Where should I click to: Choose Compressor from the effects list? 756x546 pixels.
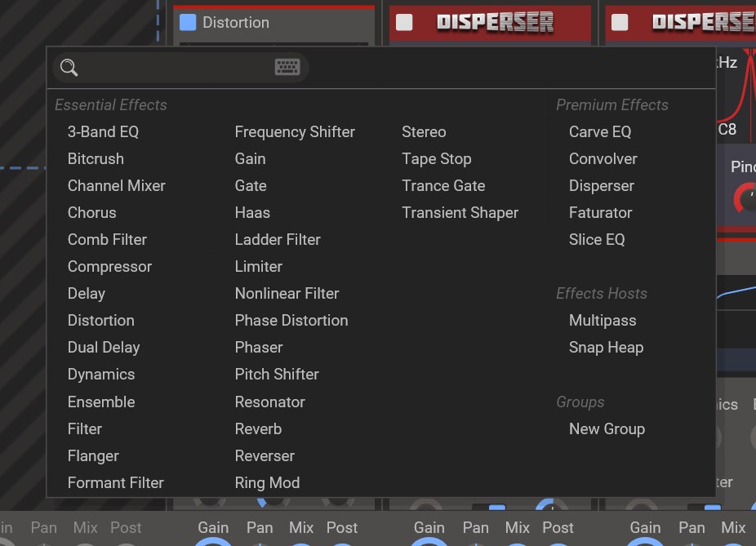coord(109,266)
